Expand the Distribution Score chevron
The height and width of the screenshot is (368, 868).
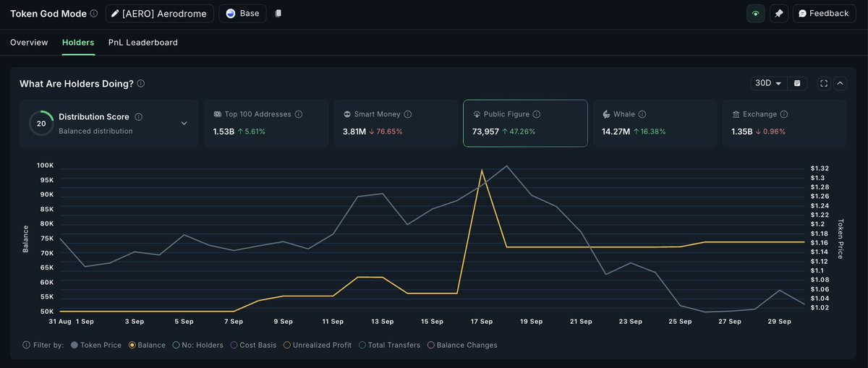coord(184,123)
